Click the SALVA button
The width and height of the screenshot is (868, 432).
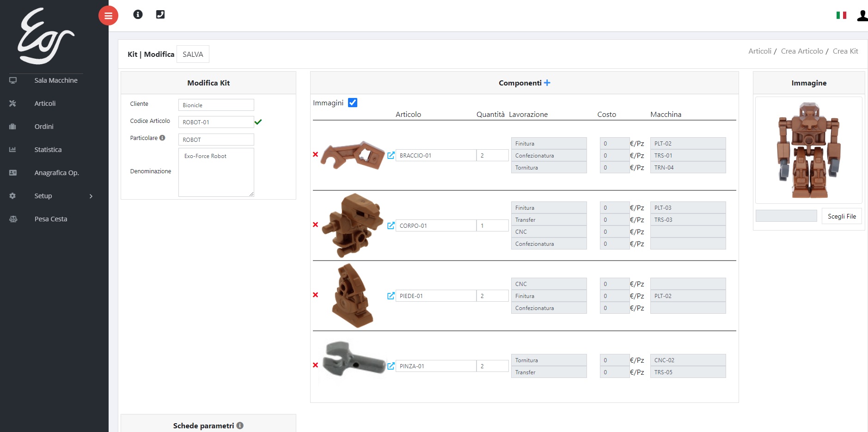tap(193, 54)
